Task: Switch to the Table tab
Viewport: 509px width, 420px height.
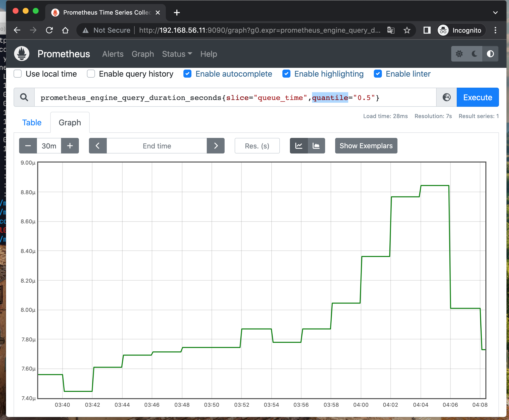Action: (x=32, y=123)
